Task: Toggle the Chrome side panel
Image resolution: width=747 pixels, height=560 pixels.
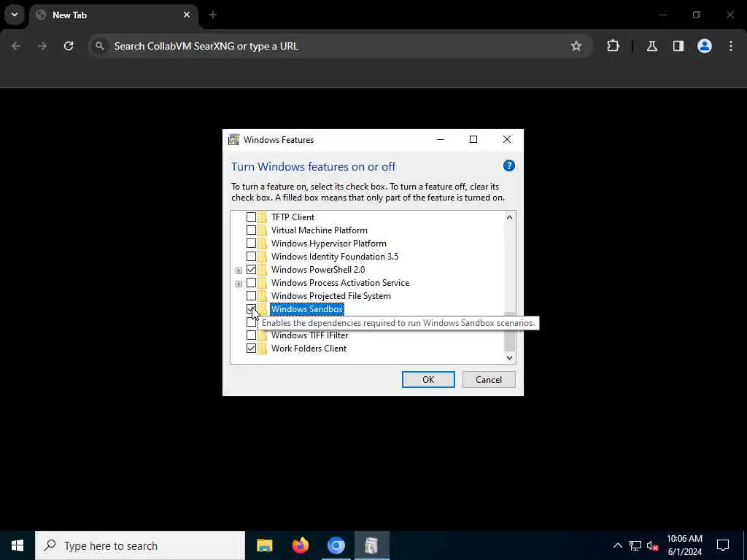Action: point(678,46)
